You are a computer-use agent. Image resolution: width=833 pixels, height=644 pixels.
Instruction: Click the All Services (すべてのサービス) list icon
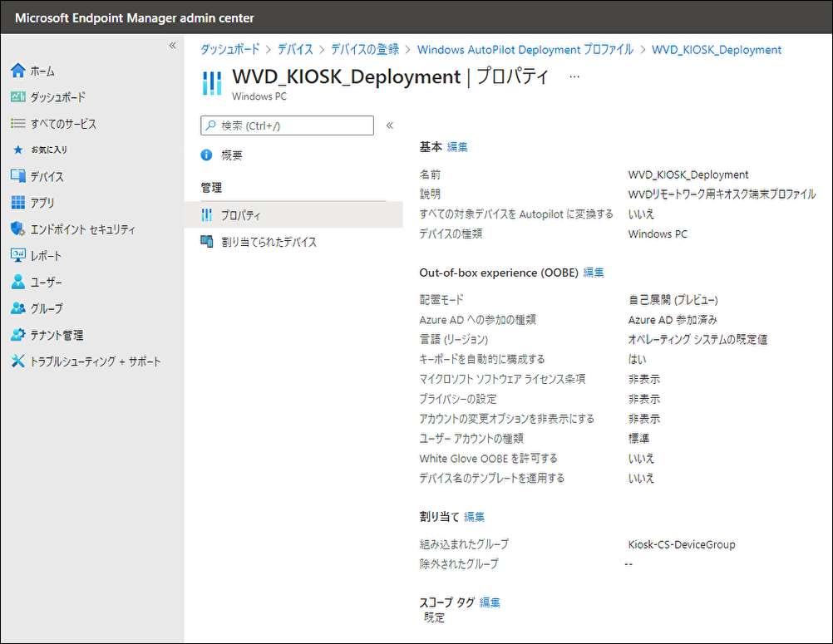coord(18,123)
